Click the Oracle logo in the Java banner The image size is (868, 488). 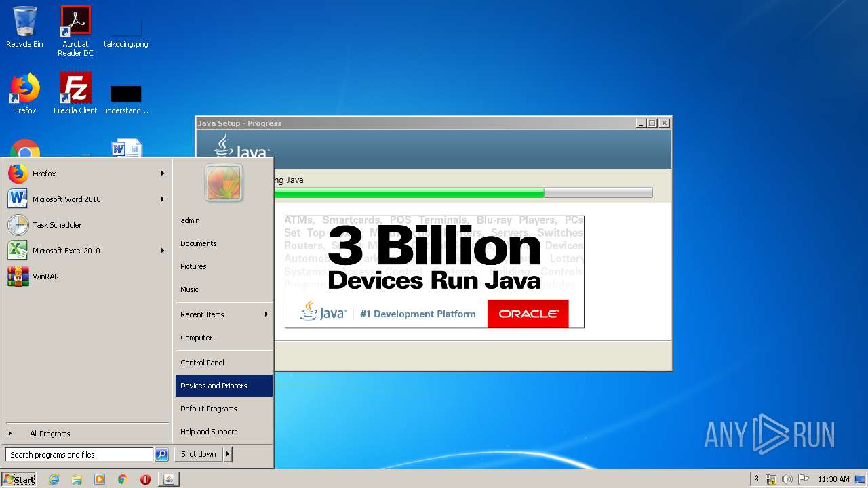point(528,314)
